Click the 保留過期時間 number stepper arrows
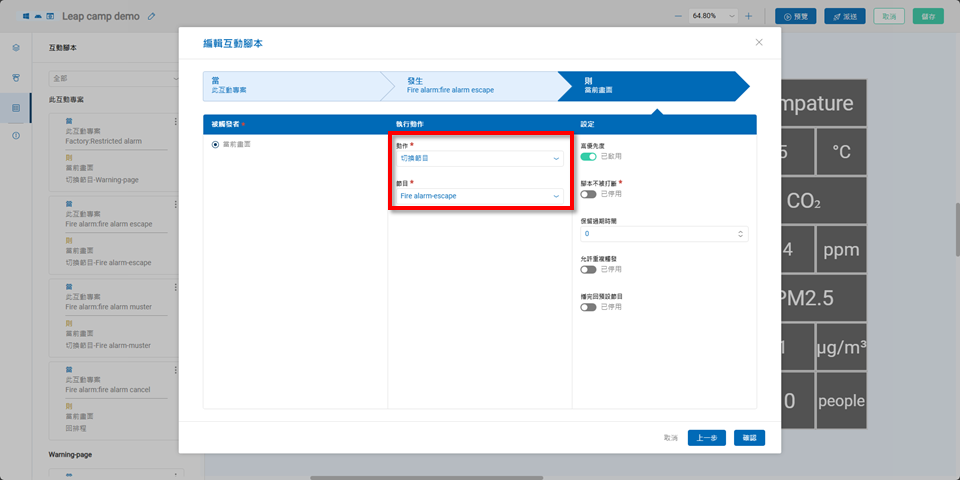Viewport: 960px width, 480px height. pos(740,233)
